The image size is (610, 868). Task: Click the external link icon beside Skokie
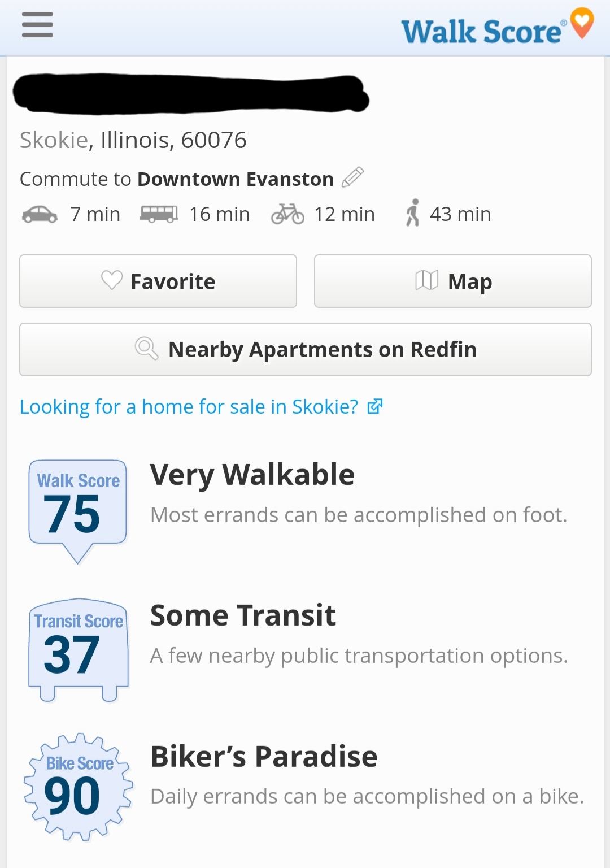[375, 406]
